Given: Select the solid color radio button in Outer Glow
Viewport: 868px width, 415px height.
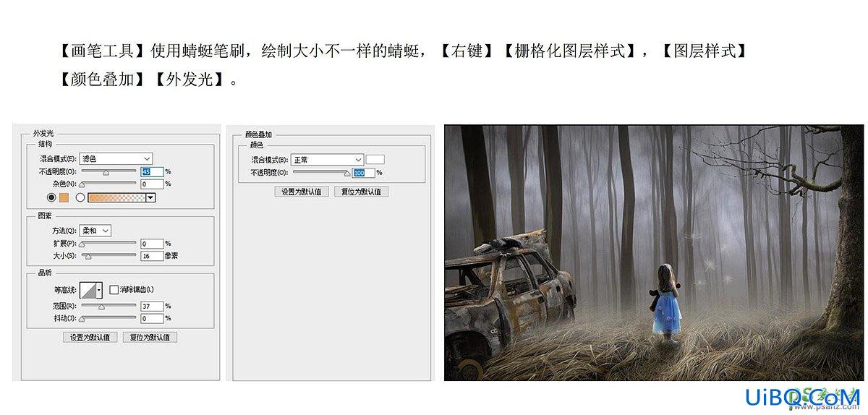Looking at the screenshot, I should [x=51, y=197].
